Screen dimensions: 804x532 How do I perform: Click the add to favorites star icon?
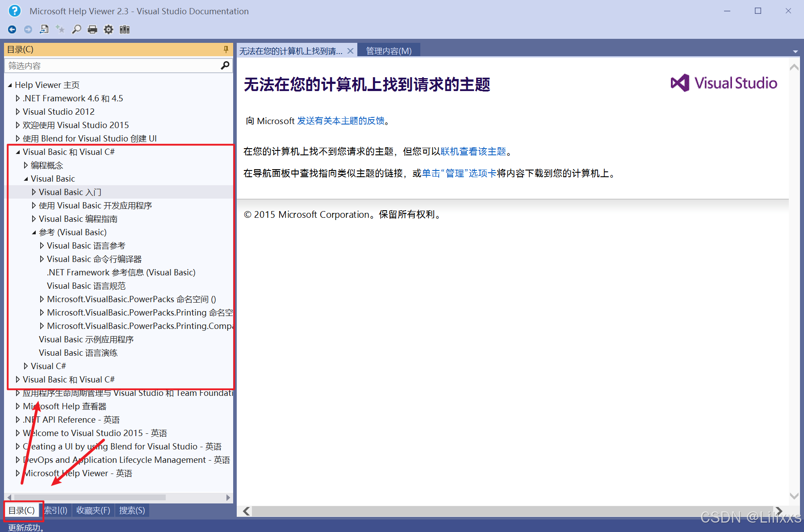point(60,29)
